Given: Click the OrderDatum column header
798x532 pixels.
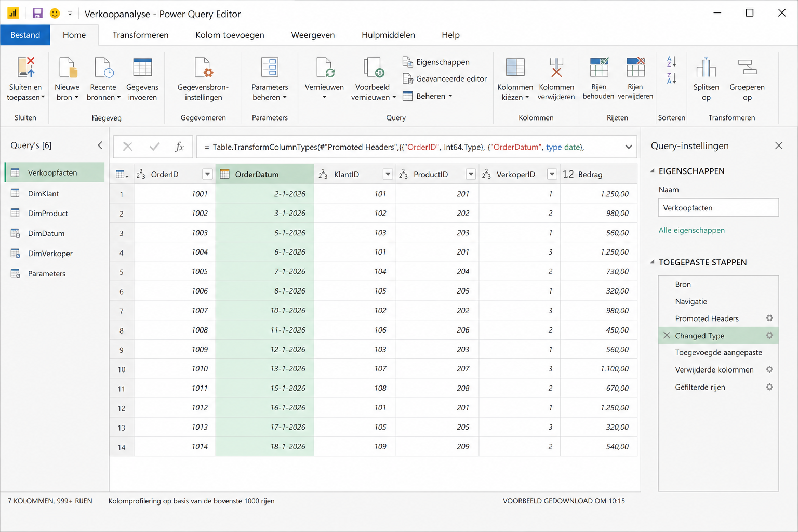Looking at the screenshot, I should click(x=264, y=174).
